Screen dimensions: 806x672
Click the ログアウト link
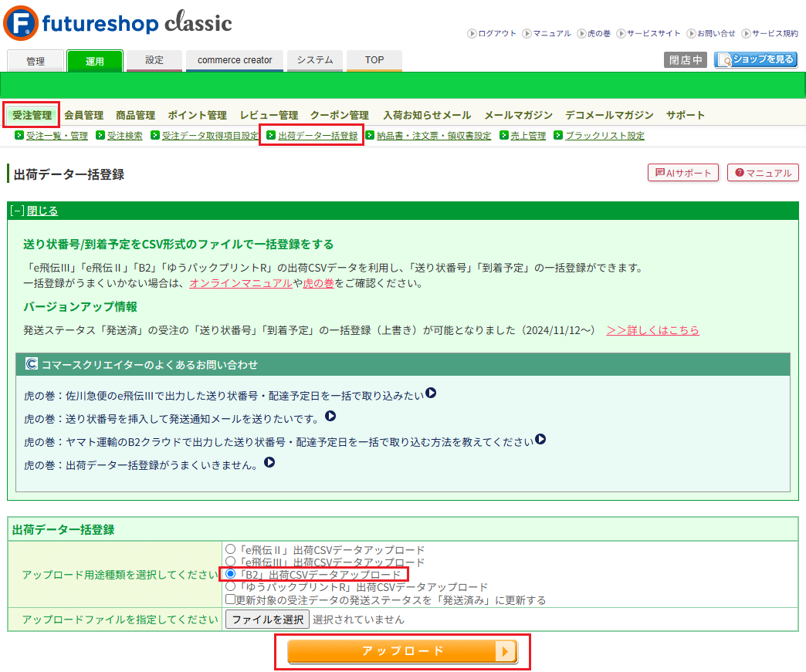click(x=497, y=33)
